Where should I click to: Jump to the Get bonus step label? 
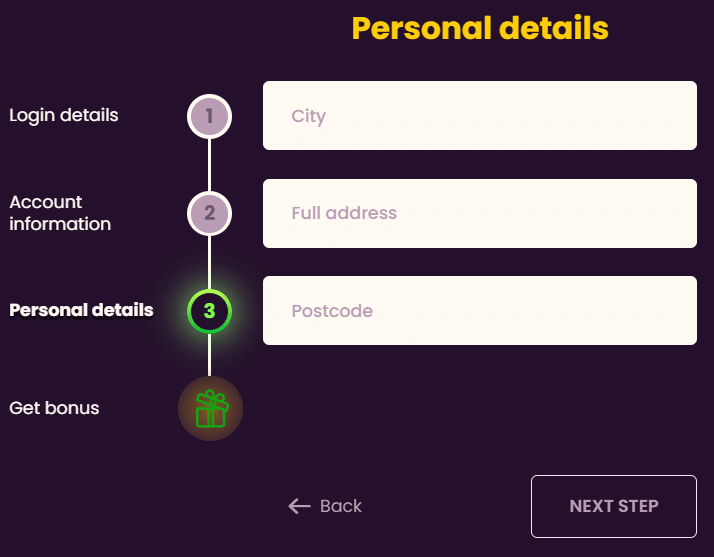click(54, 408)
